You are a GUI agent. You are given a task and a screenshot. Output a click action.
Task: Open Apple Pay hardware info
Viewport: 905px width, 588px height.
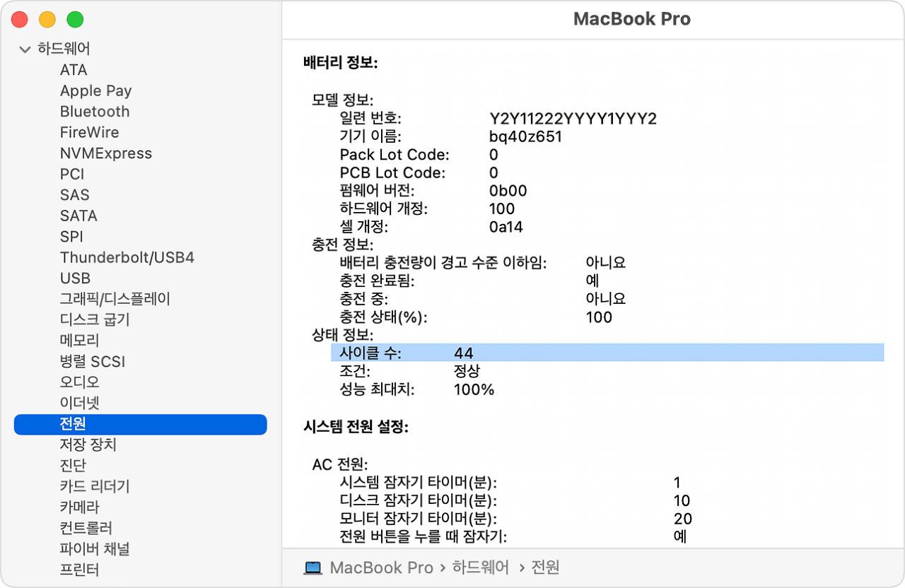95,90
